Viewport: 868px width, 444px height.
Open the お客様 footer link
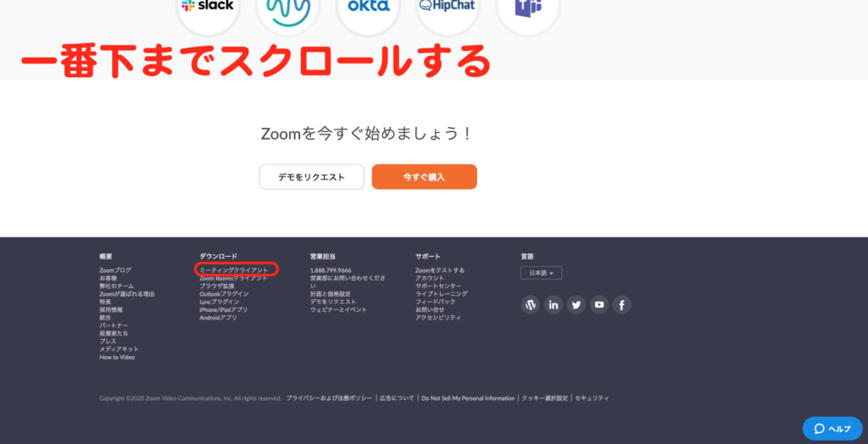tap(108, 278)
